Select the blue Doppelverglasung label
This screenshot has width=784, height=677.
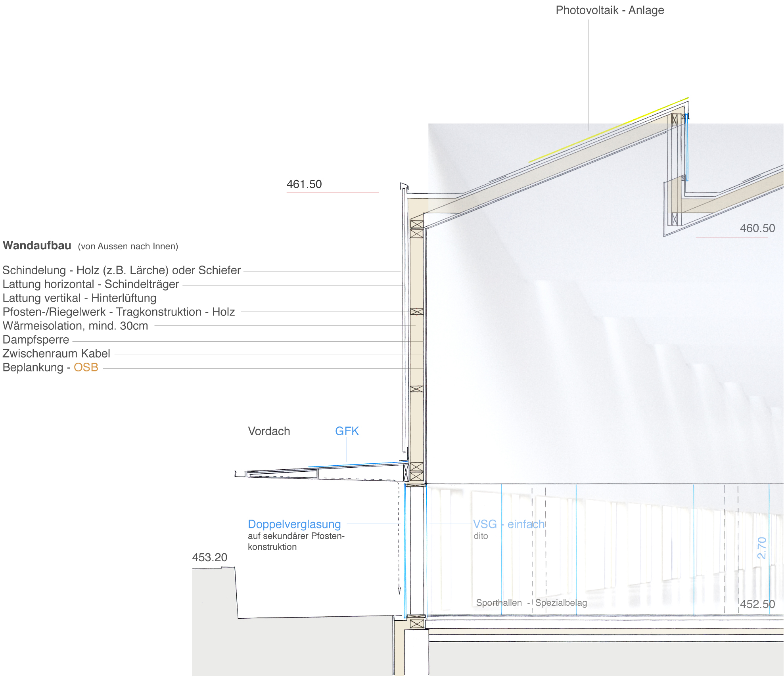point(294,524)
